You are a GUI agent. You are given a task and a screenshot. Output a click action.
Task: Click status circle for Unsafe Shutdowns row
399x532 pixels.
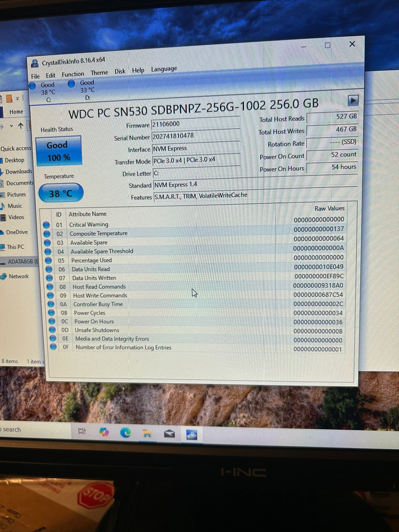(x=52, y=330)
